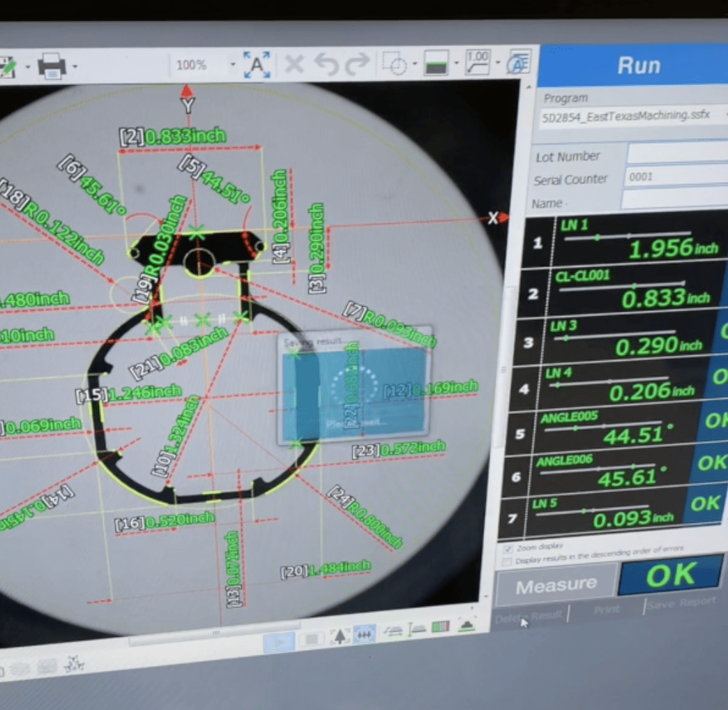Click the green-and-black display mode icon

[x=436, y=63]
